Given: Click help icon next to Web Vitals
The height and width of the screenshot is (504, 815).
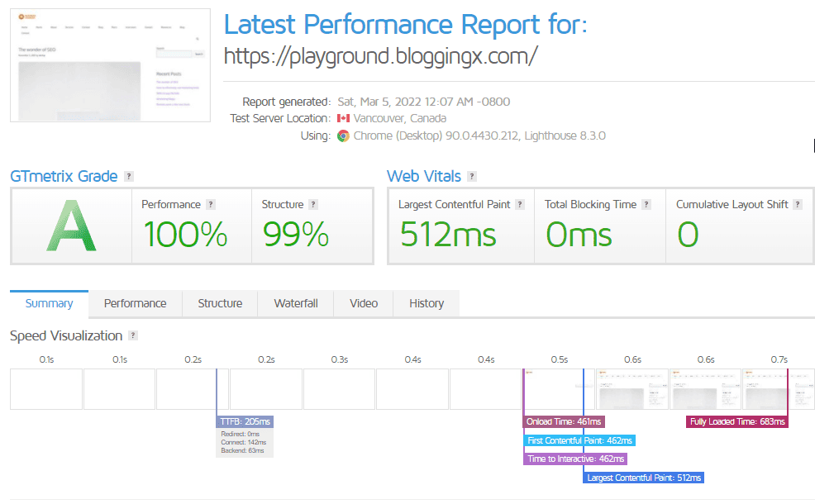Looking at the screenshot, I should pyautogui.click(x=472, y=177).
